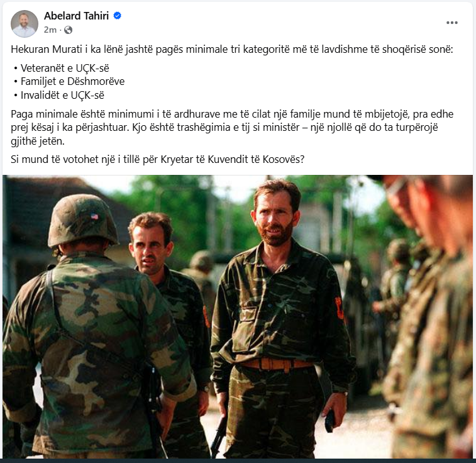Click the US flag patch on the helmet

point(95,216)
